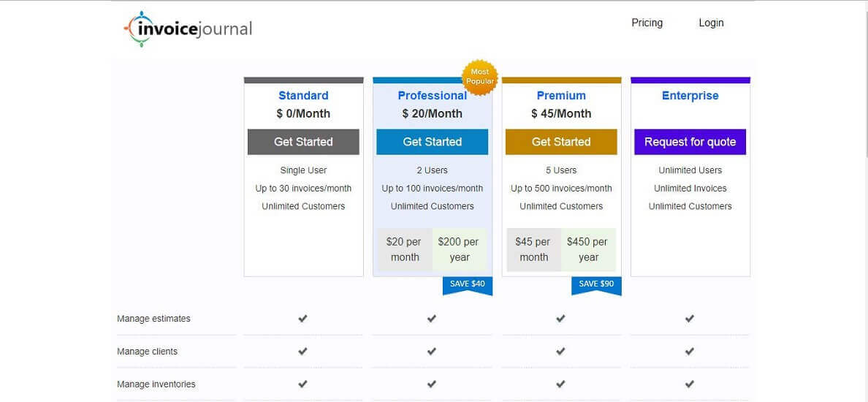Click the Most Popular badge
Viewport: 868px width, 402px height.
pyautogui.click(x=480, y=77)
